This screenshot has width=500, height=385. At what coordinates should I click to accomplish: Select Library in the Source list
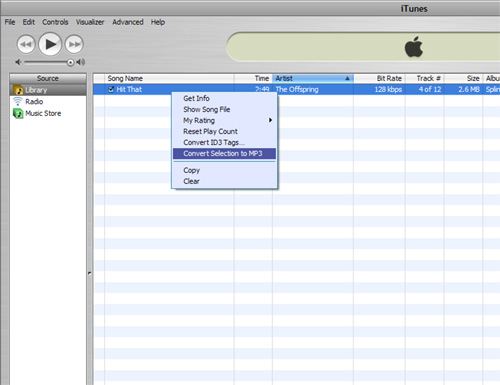(48, 90)
